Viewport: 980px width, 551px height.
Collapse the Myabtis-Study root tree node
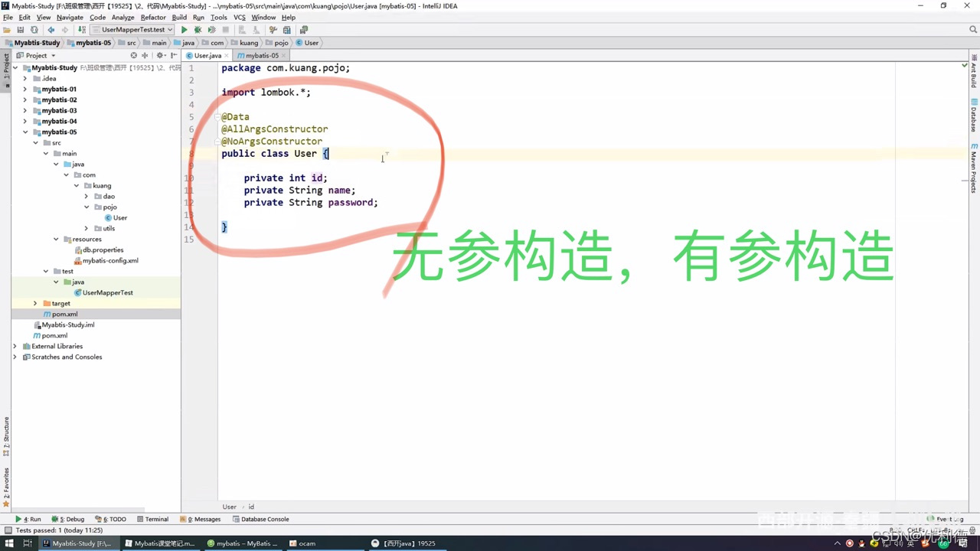(x=15, y=67)
